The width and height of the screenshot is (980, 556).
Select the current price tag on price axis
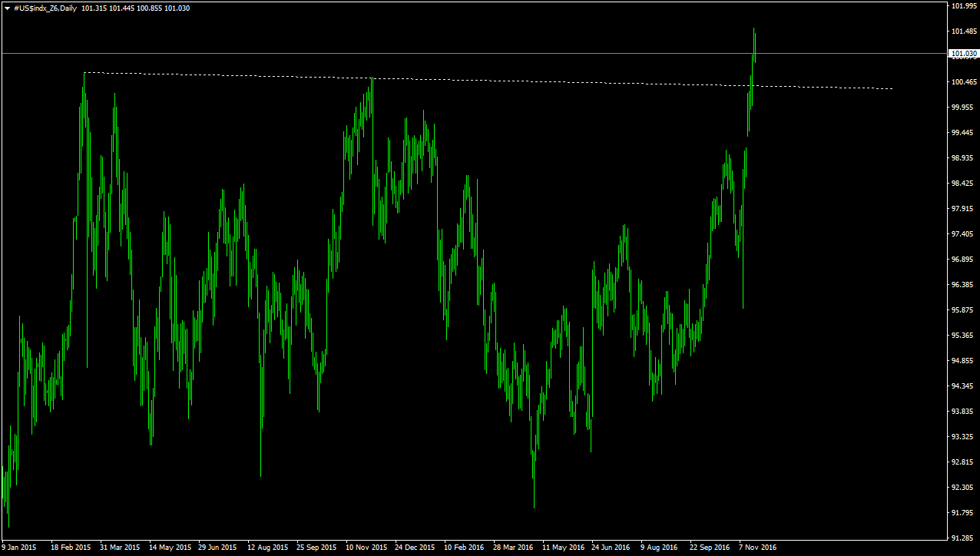pyautogui.click(x=964, y=54)
